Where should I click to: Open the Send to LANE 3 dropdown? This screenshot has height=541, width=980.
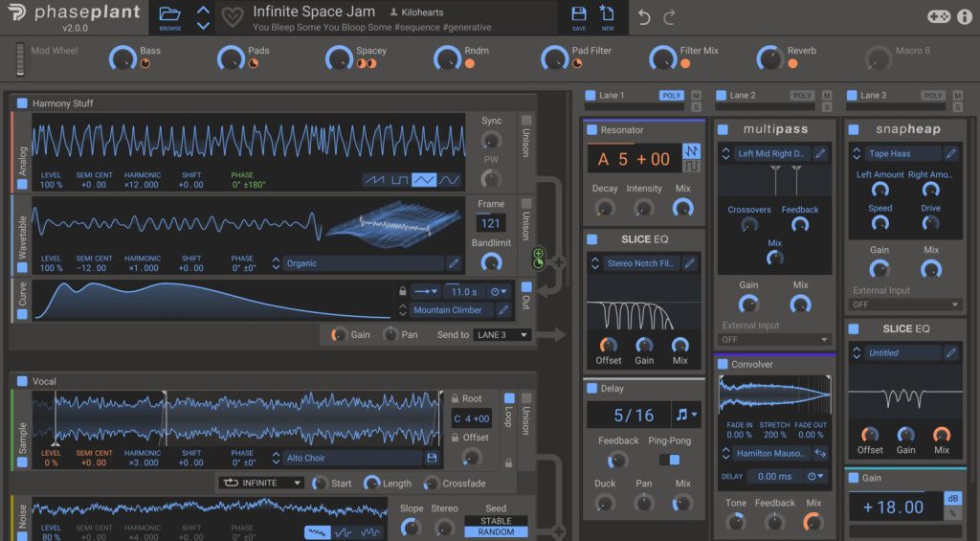pyautogui.click(x=503, y=334)
